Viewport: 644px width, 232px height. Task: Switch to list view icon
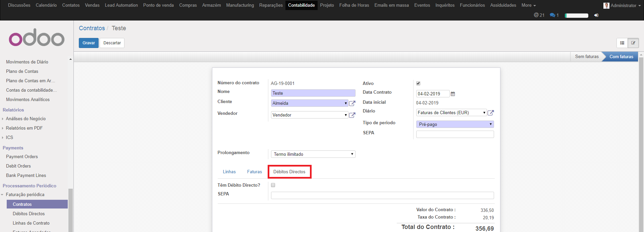(x=622, y=43)
